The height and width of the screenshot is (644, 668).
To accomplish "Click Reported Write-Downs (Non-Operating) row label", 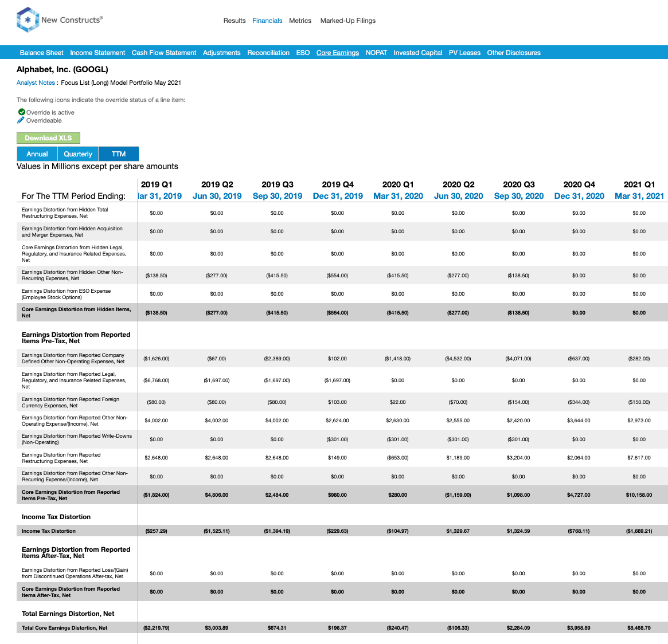I will [77, 439].
